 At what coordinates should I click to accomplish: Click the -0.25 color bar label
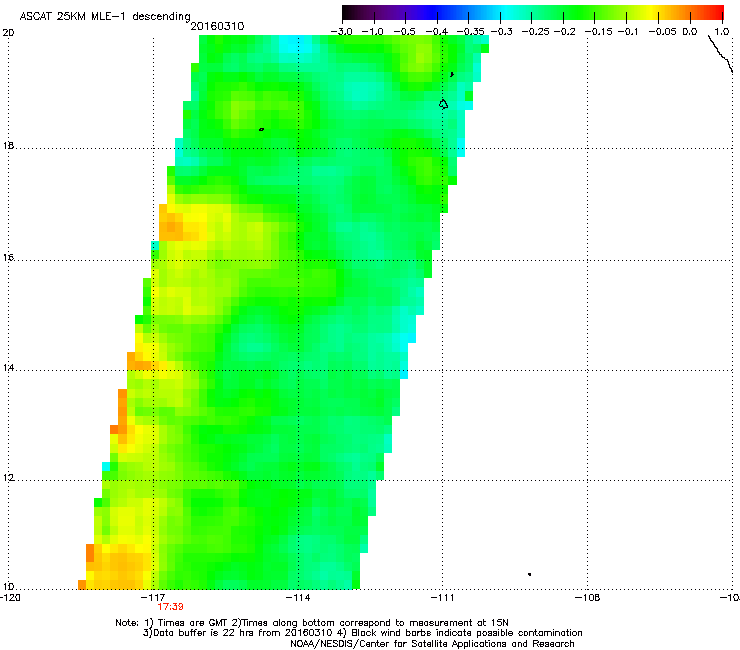(x=535, y=32)
